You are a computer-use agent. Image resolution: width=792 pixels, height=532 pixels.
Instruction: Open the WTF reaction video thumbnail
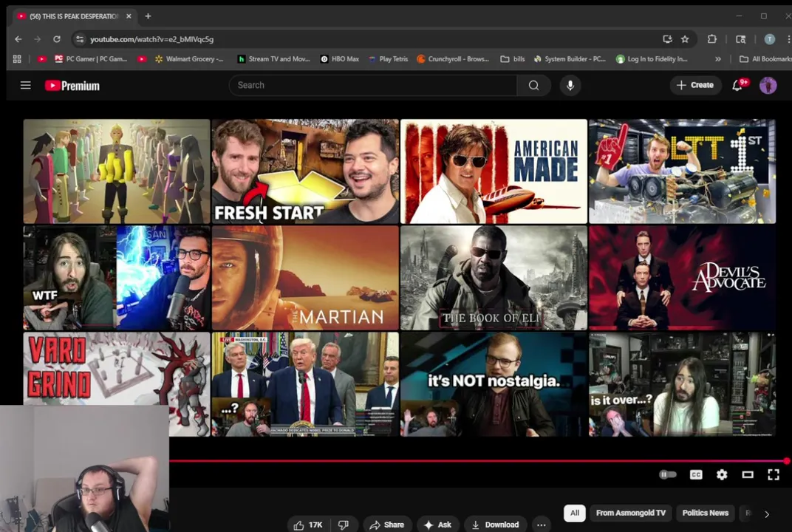point(116,278)
